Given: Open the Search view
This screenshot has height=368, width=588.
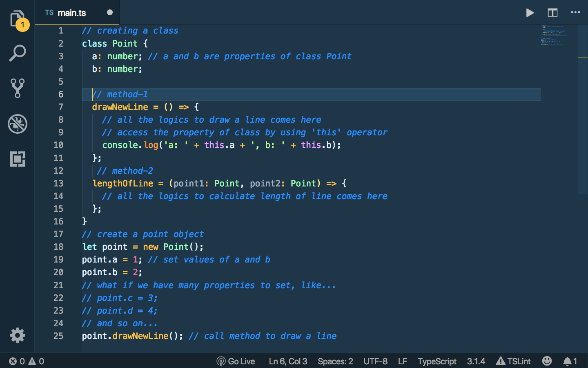Looking at the screenshot, I should (x=17, y=53).
